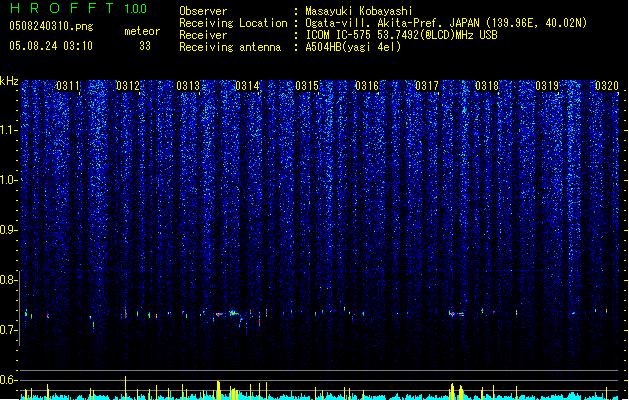The image size is (629, 400).
Task: Select ICOM IC-575 53.7492 MHz USB text
Action: pos(401,35)
